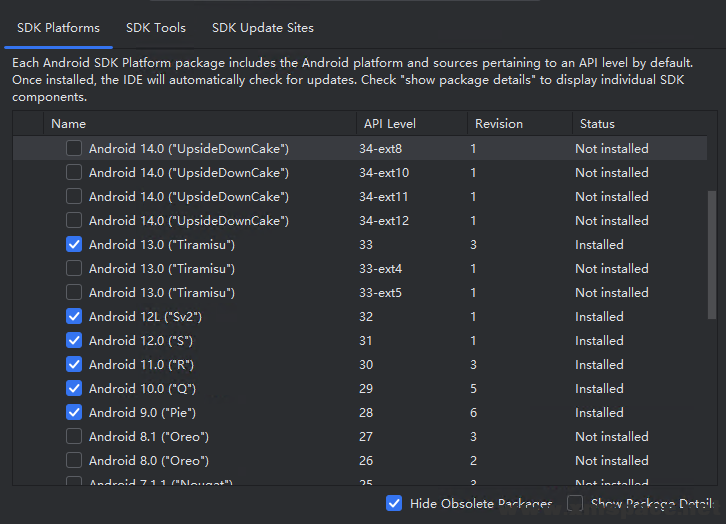Check Android 14.0 API 34-ext12 checkbox

pos(74,220)
